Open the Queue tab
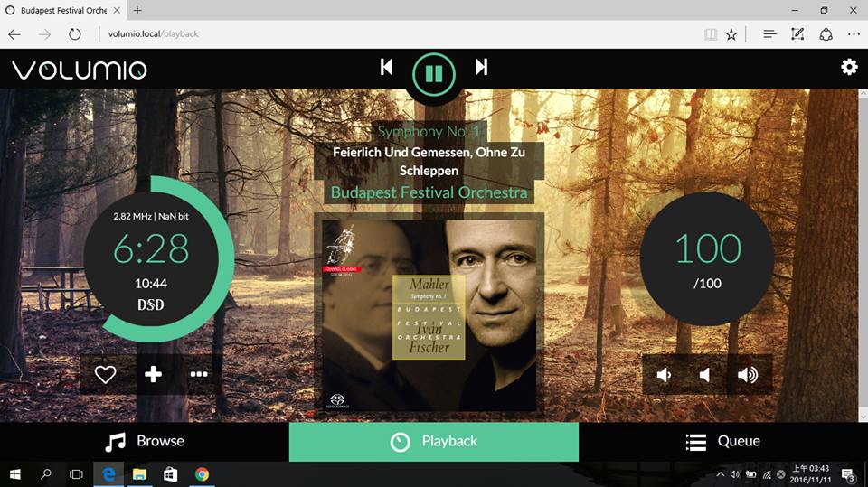Viewport: 868px width, 487px height. pos(723,442)
